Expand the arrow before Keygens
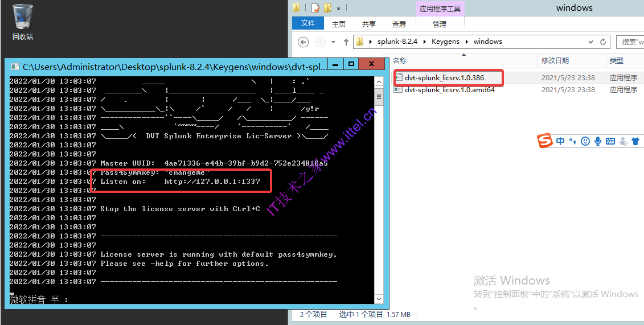The image size is (644, 325). [425, 42]
